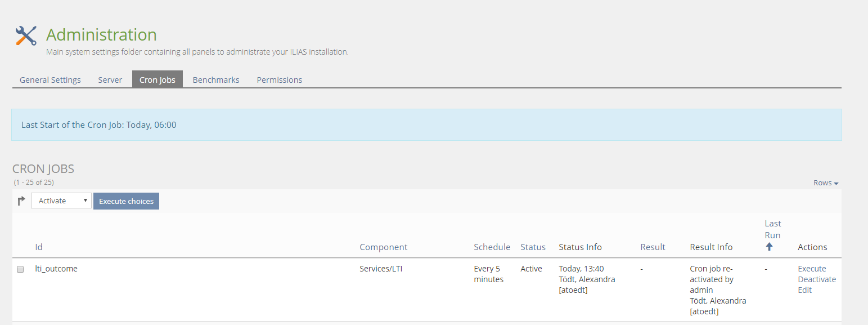Switch to the General Settings tab
This screenshot has width=868, height=325.
point(50,80)
